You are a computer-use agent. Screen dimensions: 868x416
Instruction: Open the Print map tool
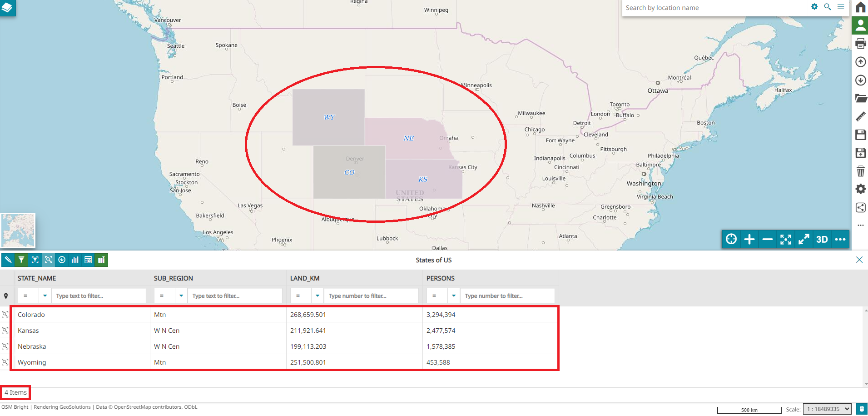(860, 44)
